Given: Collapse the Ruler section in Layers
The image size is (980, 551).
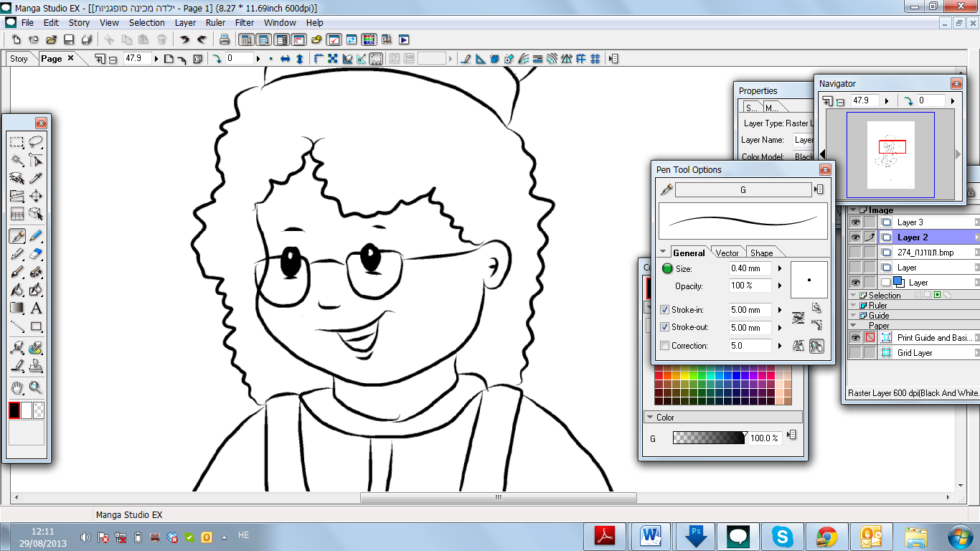Looking at the screenshot, I should [x=854, y=306].
